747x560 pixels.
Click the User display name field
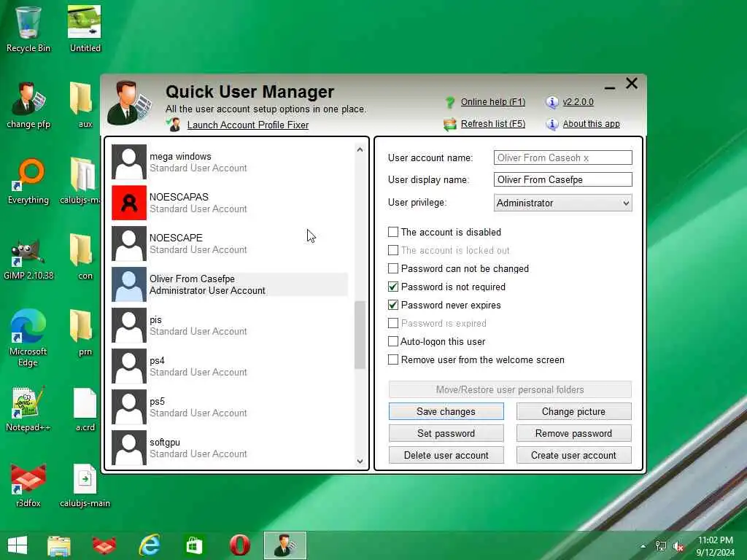(x=562, y=179)
